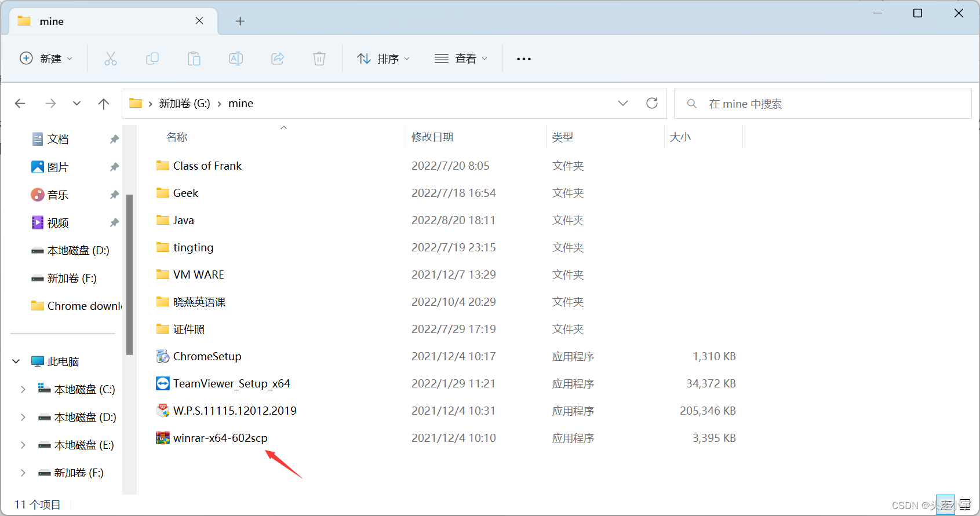Expand address bar history dropdown

point(623,103)
